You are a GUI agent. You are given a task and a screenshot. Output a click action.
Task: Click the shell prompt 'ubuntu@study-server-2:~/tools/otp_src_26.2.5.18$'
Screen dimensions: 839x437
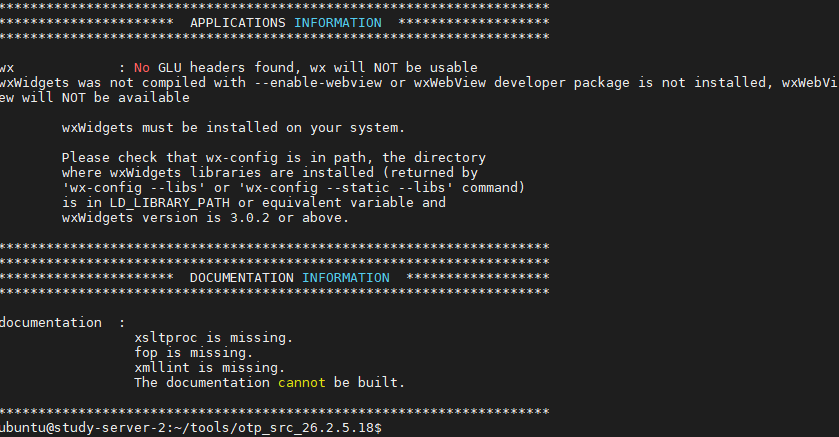[191, 428]
